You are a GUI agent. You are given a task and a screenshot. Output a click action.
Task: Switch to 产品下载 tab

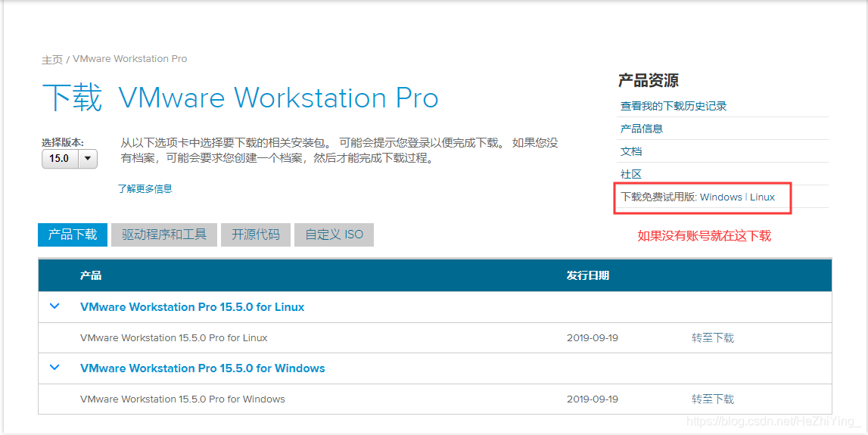(73, 235)
